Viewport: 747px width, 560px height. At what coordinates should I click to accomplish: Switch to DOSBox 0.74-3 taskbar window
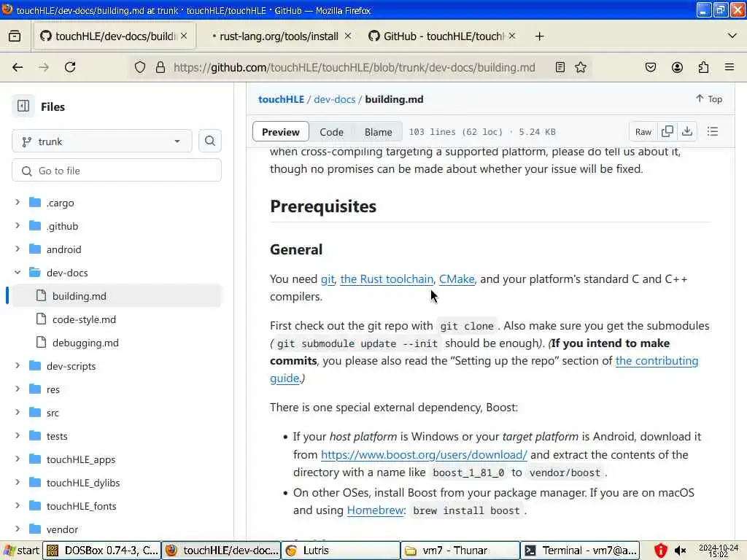(x=102, y=551)
